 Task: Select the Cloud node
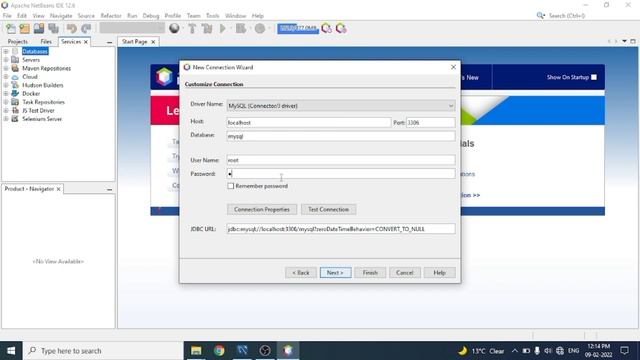(30, 77)
